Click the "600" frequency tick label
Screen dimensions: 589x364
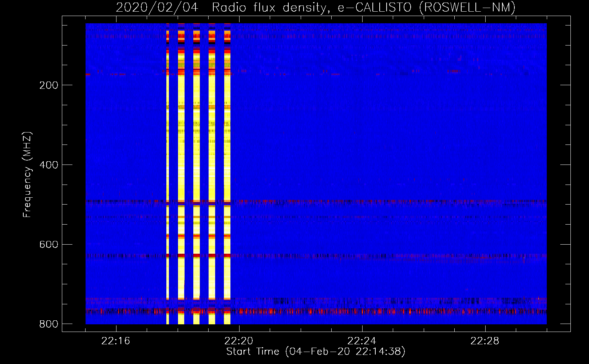tap(49, 244)
